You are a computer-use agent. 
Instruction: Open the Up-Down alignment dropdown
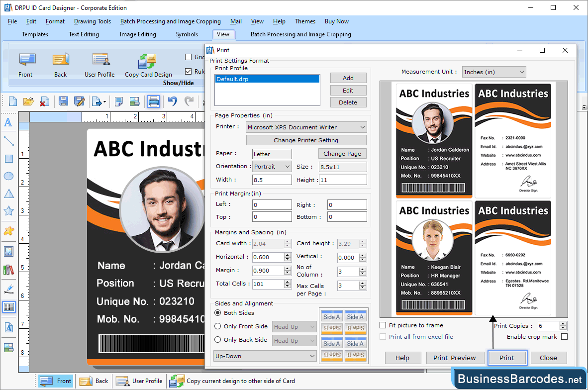[x=265, y=356]
